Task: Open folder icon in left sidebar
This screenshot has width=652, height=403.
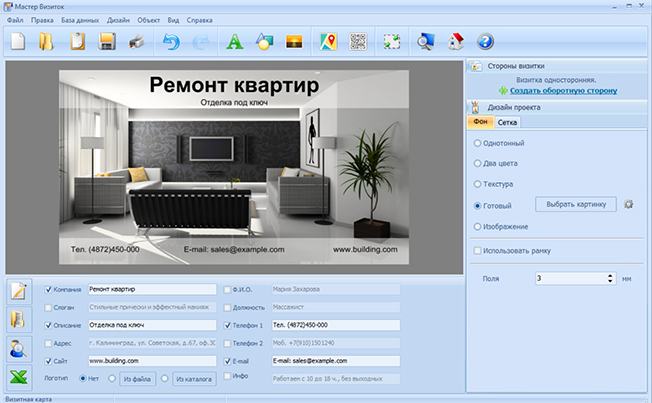Action: [19, 319]
